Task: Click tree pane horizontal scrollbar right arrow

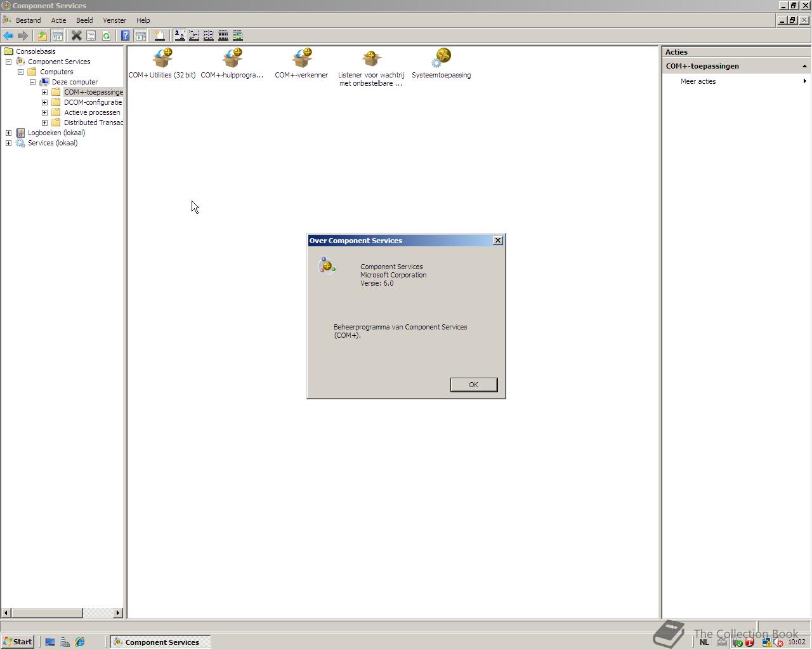Action: pos(118,613)
